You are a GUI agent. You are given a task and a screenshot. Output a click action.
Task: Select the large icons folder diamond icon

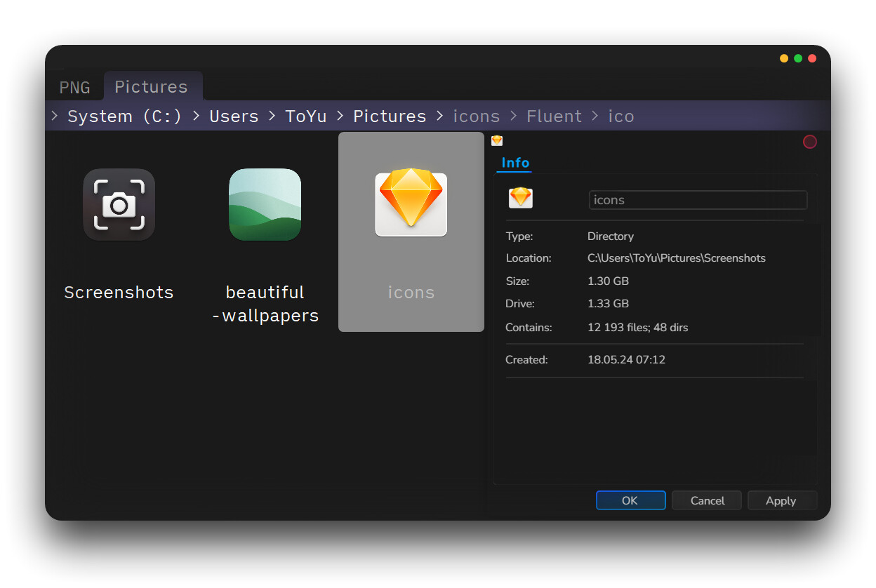click(411, 202)
